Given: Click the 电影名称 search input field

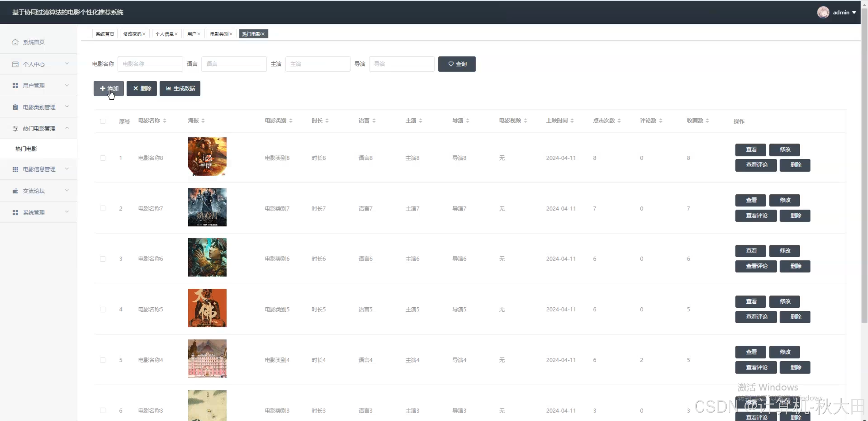Looking at the screenshot, I should [x=150, y=64].
